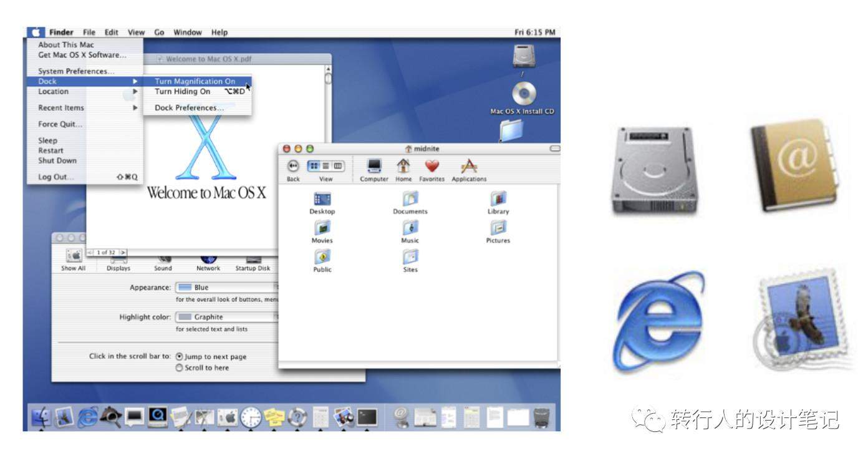Screen dimensions: 868x458
Task: Open the Trash in the Dock
Action: point(542,417)
